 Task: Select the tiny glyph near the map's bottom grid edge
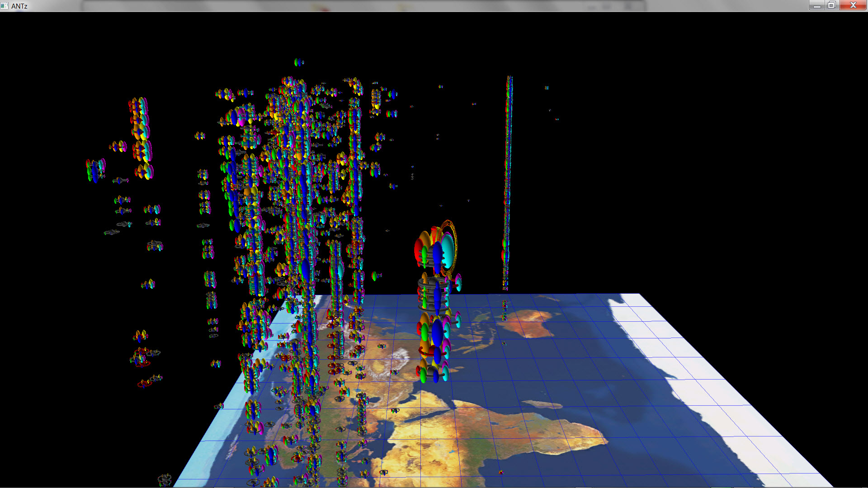pyautogui.click(x=501, y=473)
